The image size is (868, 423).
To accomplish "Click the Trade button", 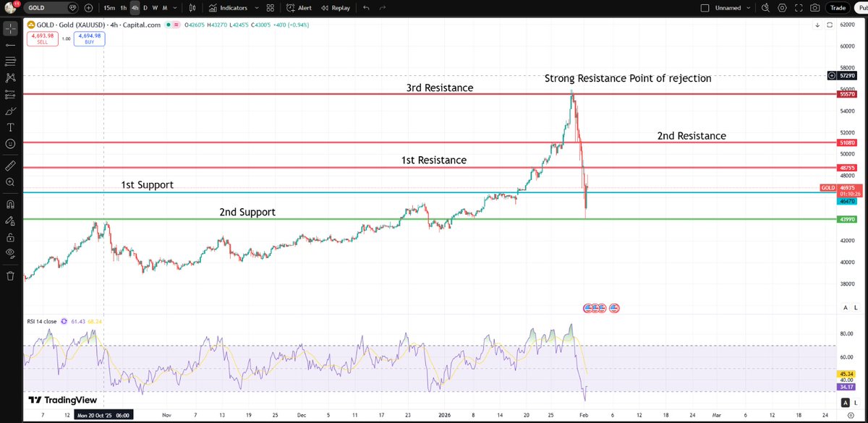I will click(838, 8).
